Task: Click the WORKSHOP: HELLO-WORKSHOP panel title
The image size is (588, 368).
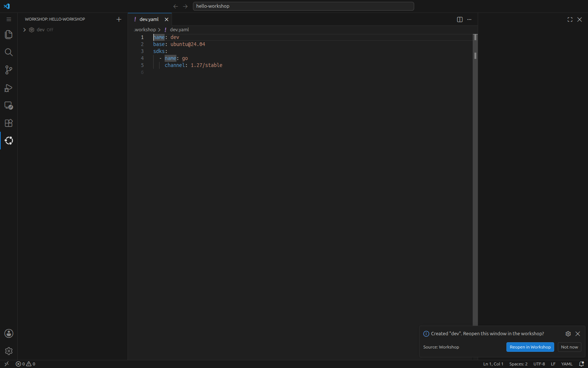Action: tap(55, 19)
